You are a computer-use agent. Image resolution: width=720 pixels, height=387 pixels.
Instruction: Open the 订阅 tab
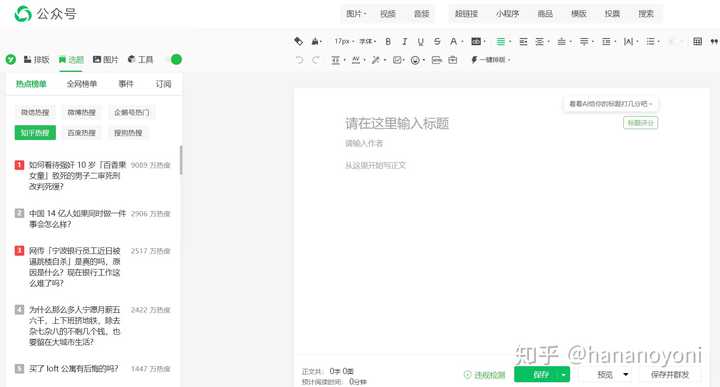163,84
